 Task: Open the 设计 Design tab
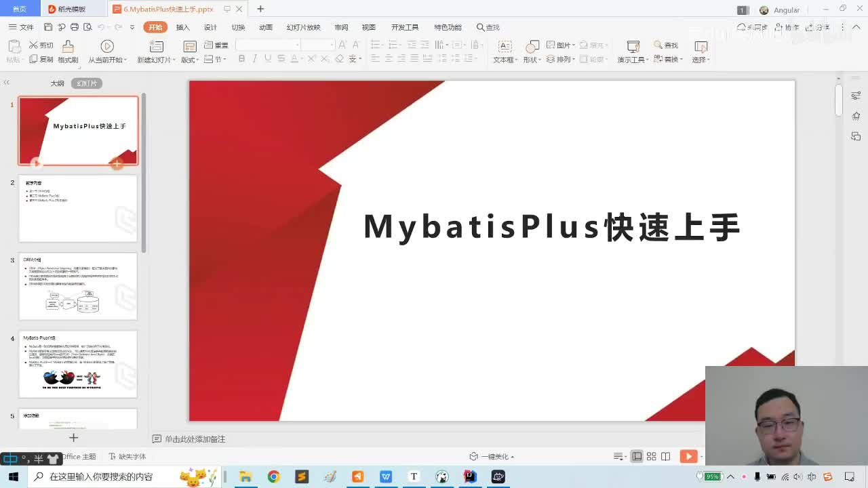pos(211,27)
